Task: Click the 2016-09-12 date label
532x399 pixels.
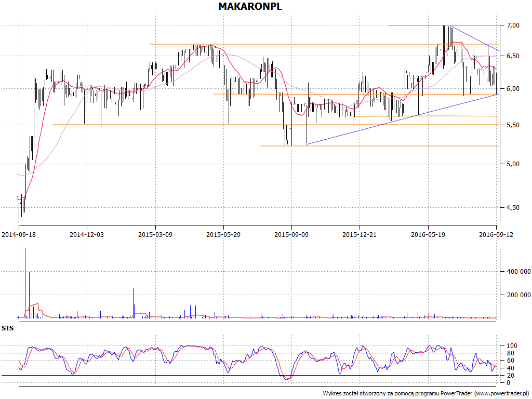Action: click(x=496, y=234)
